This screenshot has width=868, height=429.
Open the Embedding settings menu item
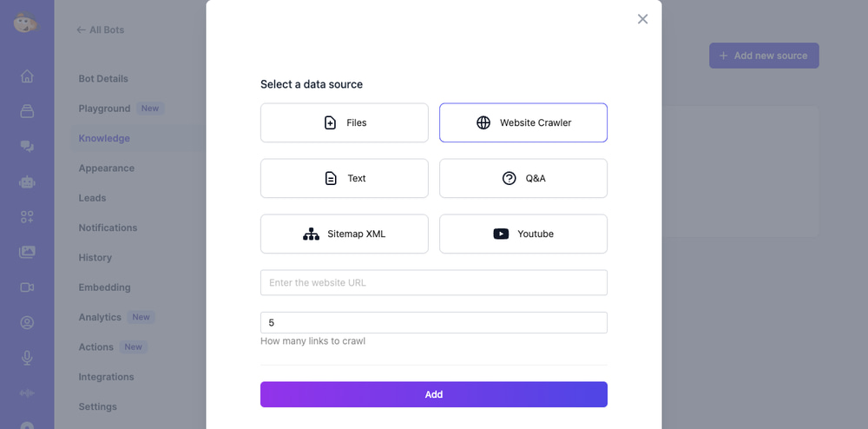(x=104, y=287)
